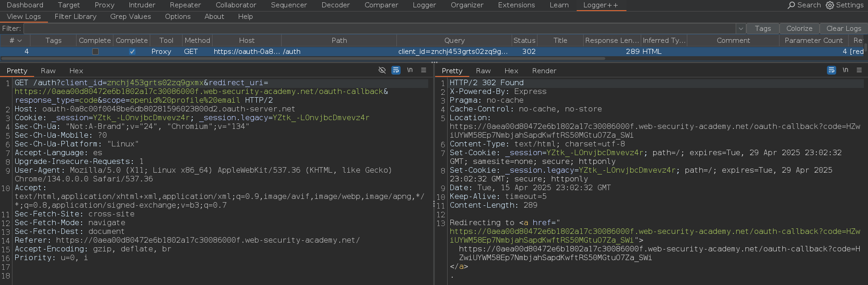The height and width of the screenshot is (285, 868).
Task: Show non-printable characters in response panel
Action: coord(845,70)
